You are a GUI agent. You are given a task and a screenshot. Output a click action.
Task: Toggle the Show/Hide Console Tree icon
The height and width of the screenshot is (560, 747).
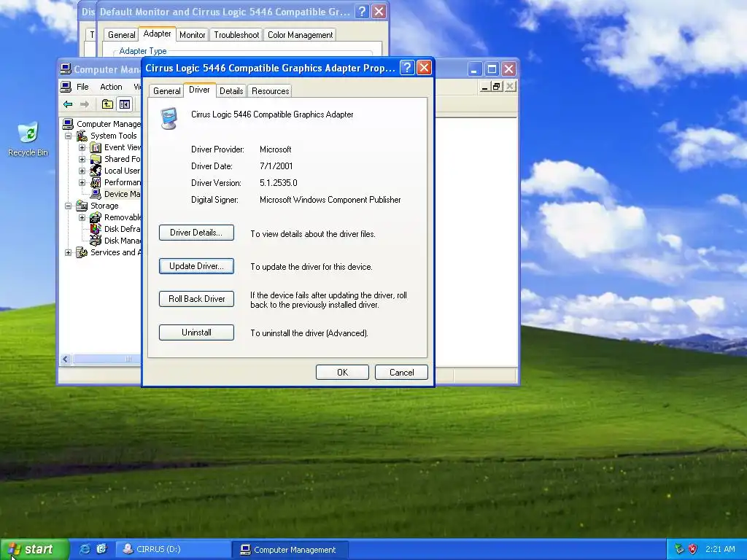click(x=125, y=104)
